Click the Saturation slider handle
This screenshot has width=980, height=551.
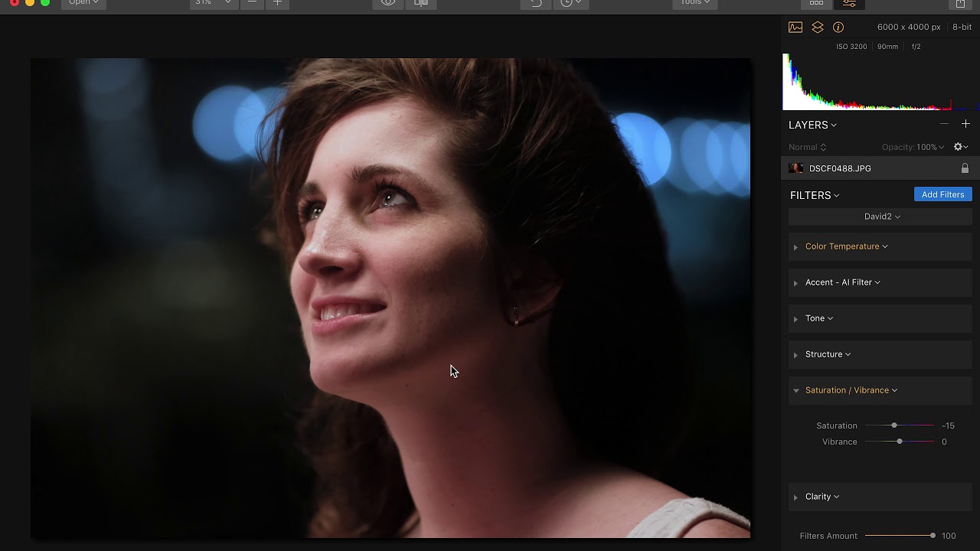click(x=894, y=425)
